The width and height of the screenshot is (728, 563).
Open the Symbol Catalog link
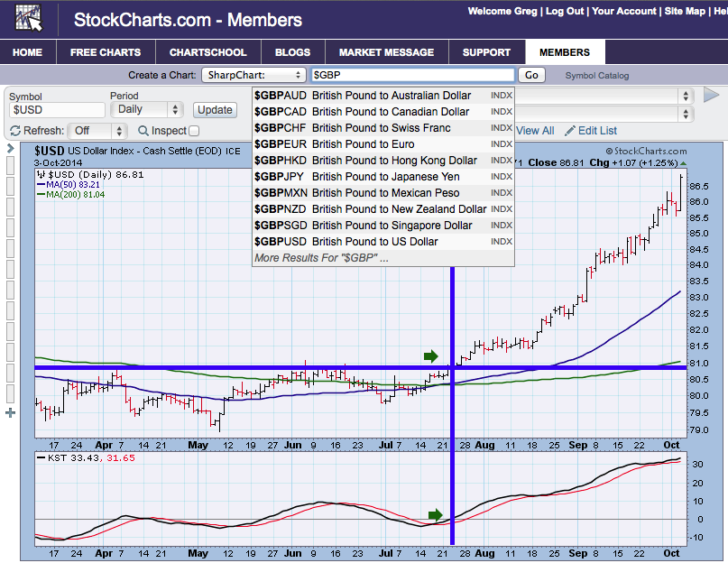tap(596, 76)
